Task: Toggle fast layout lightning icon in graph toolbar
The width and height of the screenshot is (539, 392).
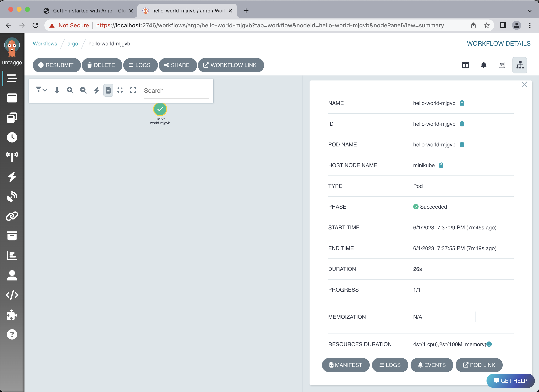Action: pos(96,90)
